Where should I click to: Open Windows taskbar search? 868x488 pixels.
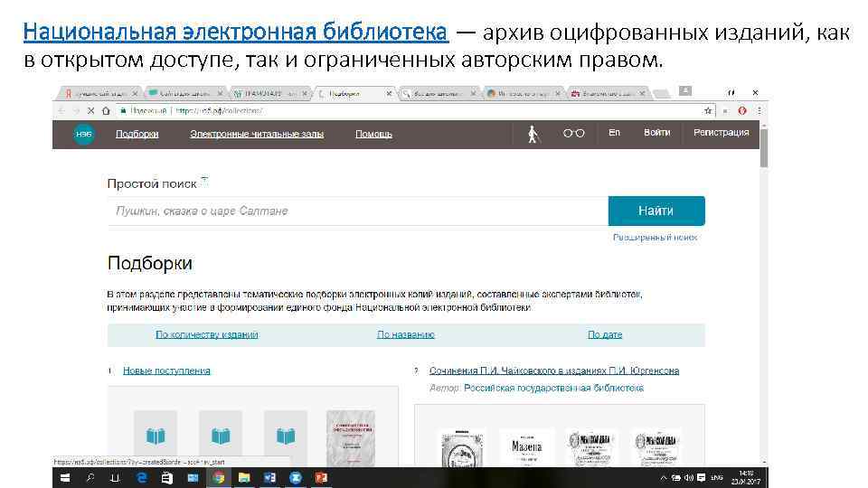(90, 478)
